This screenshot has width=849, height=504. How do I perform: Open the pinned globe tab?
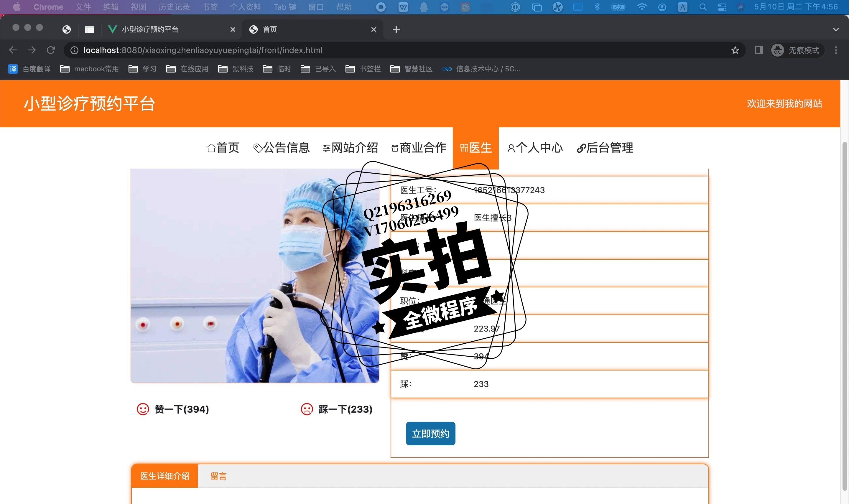[67, 29]
